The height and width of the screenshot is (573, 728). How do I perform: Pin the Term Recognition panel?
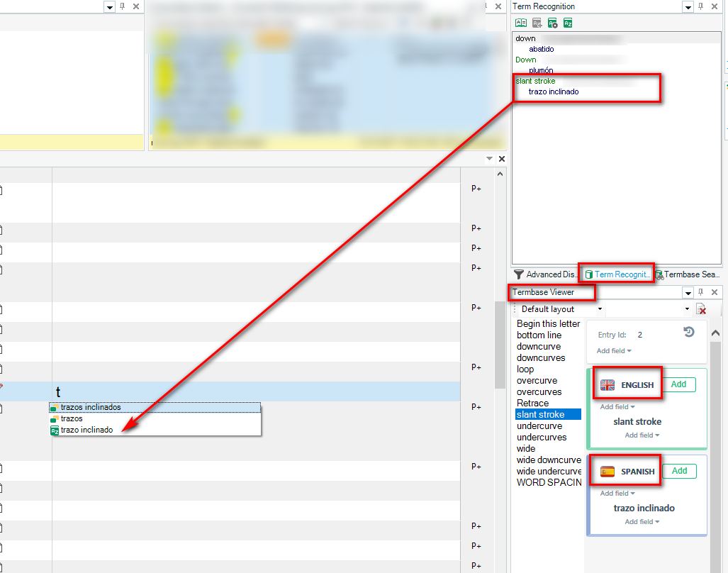[701, 6]
